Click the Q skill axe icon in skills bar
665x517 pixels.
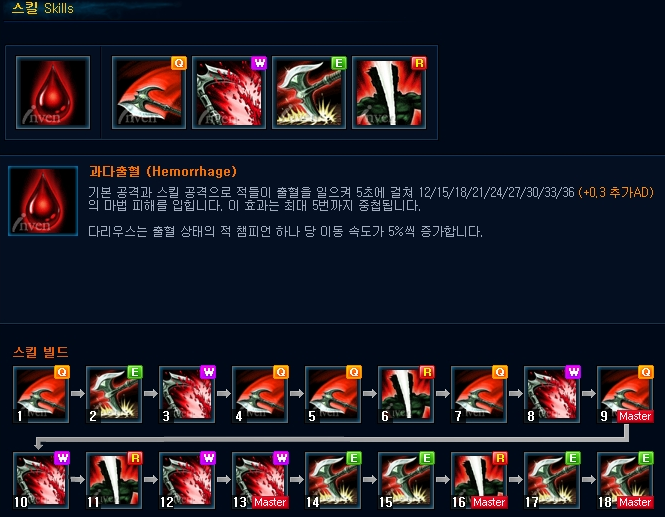pos(149,92)
